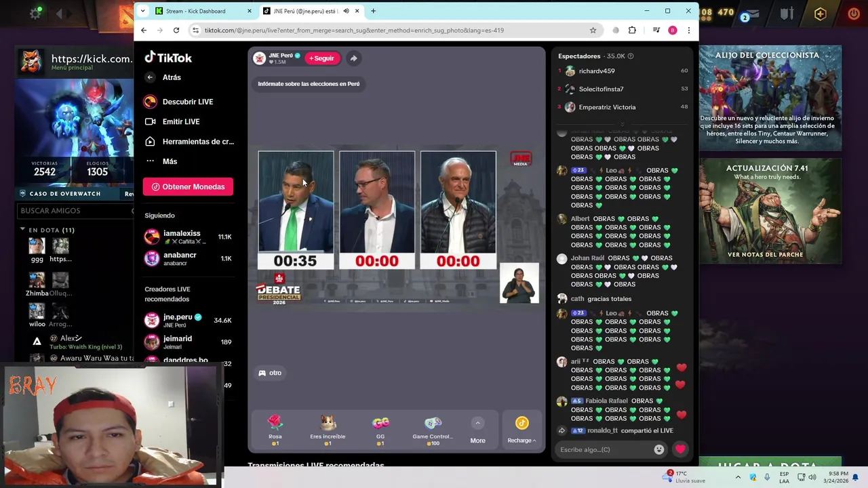Switch to Stream - Kick Dashboard tab

197,11
